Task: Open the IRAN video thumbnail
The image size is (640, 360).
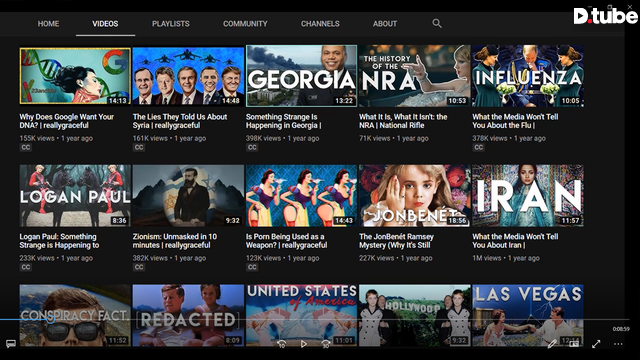Action: [528, 196]
